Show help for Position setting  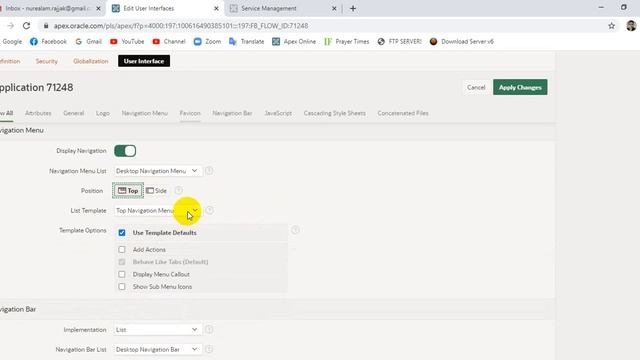click(178, 190)
